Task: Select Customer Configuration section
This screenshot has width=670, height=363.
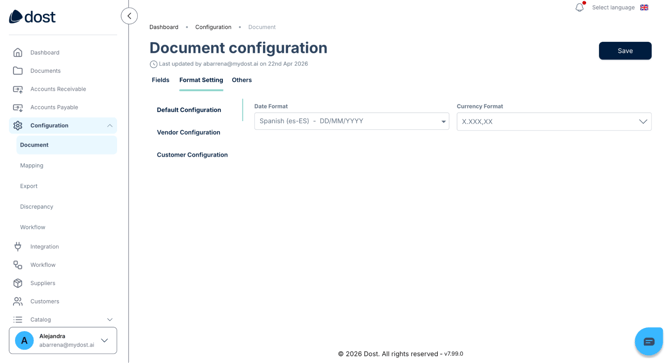Action: [192, 155]
